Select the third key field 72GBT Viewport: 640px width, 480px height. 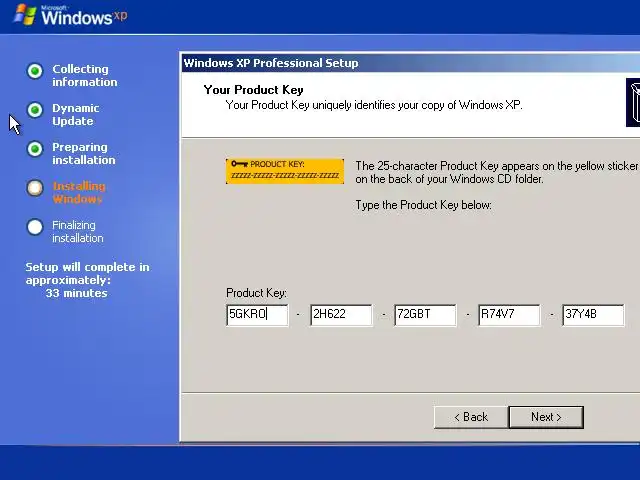coord(425,315)
